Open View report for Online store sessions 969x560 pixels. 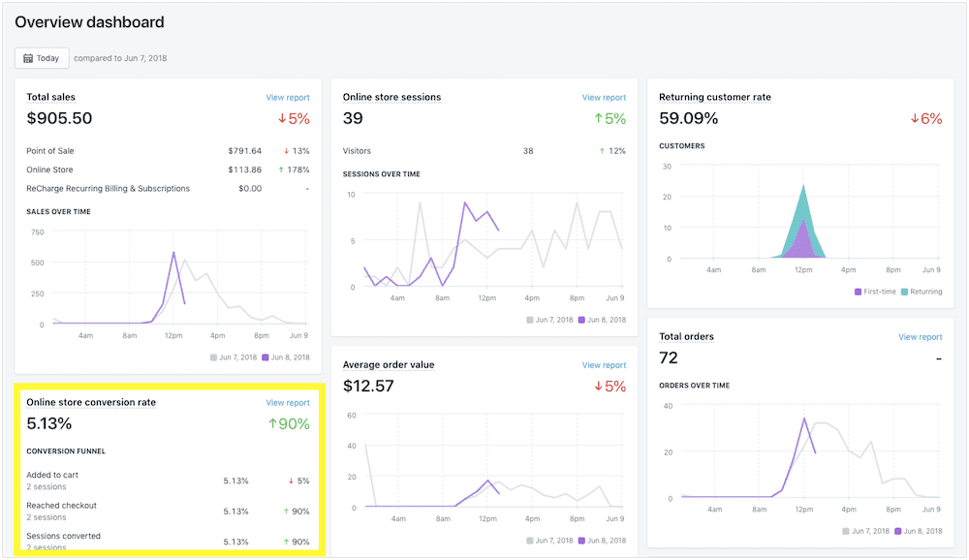[x=604, y=98]
